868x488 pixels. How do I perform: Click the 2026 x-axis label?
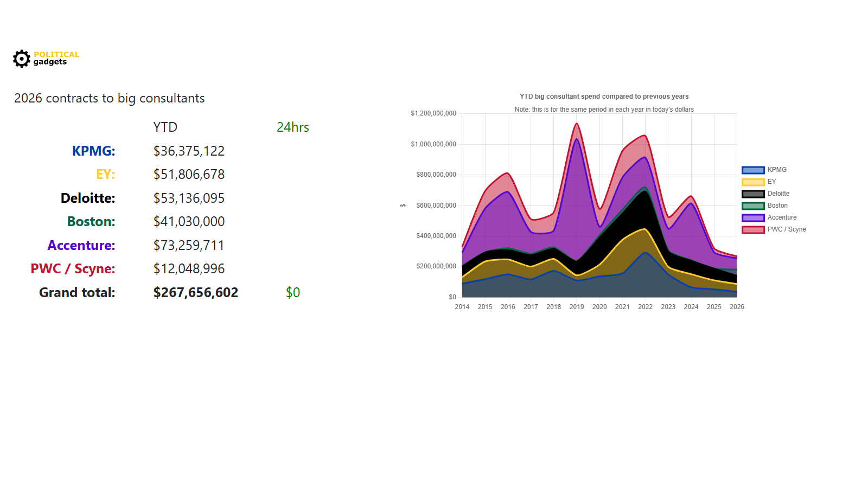click(737, 307)
